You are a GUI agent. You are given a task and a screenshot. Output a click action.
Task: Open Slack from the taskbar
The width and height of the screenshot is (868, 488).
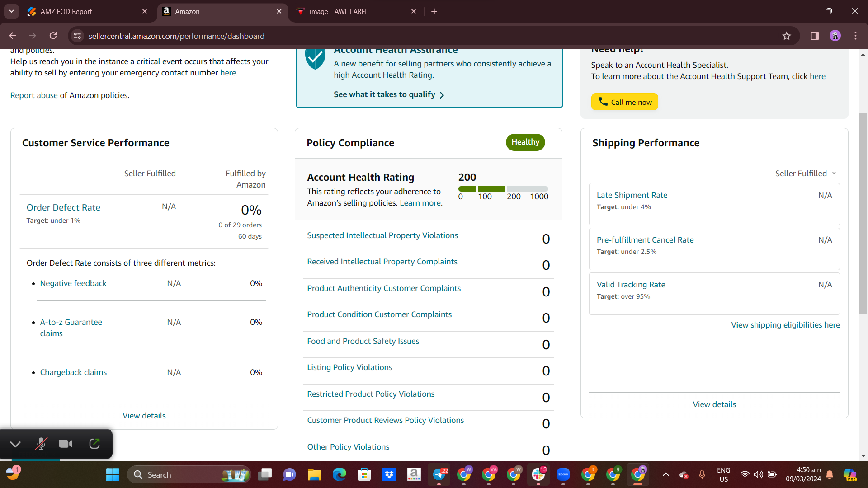coord(538,474)
